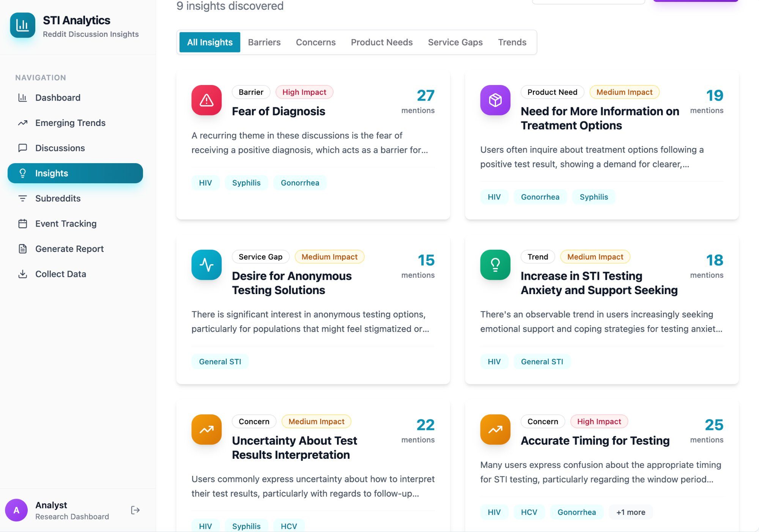Open the Fear of Diagnosis insight title
The image size is (759, 532).
[x=278, y=111]
